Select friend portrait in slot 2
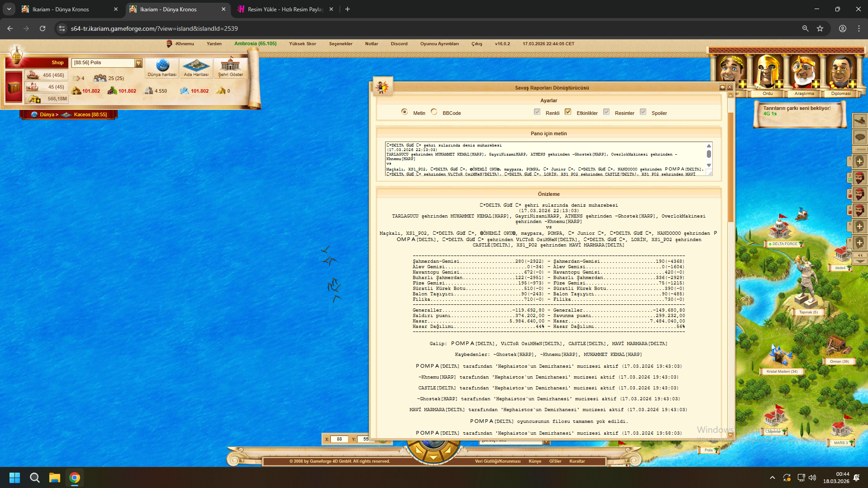Viewport: 868px width, 488px height. tap(859, 178)
